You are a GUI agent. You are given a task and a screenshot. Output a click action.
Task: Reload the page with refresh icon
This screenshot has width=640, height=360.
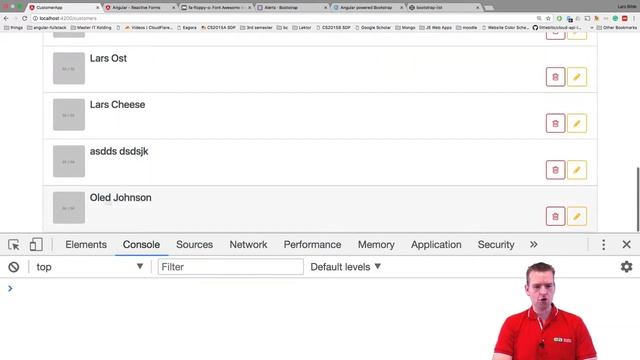click(x=24, y=18)
